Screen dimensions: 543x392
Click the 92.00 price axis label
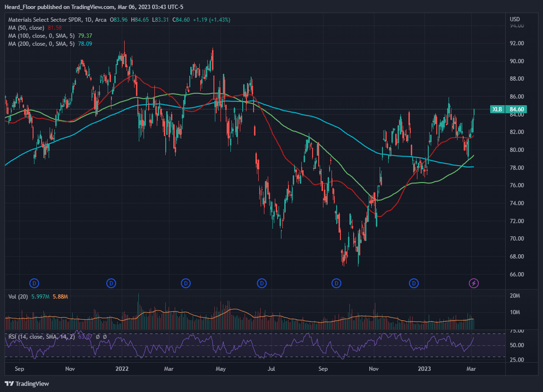click(517, 43)
